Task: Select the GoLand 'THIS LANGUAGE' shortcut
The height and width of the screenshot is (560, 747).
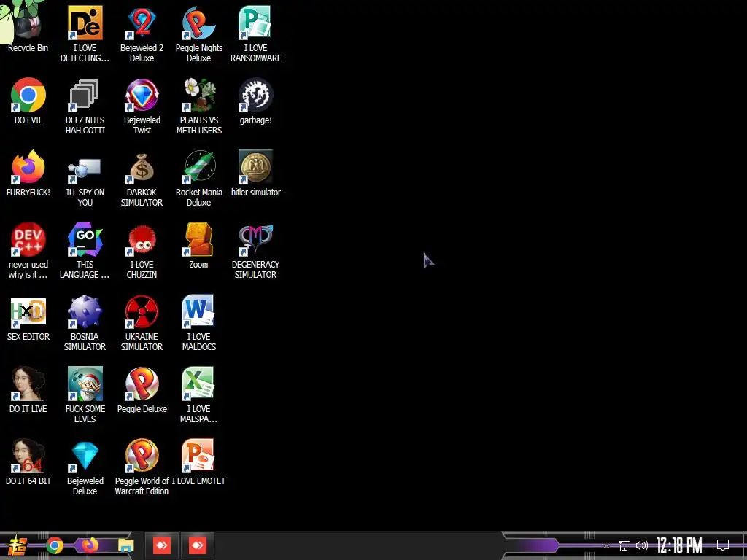Action: point(85,239)
